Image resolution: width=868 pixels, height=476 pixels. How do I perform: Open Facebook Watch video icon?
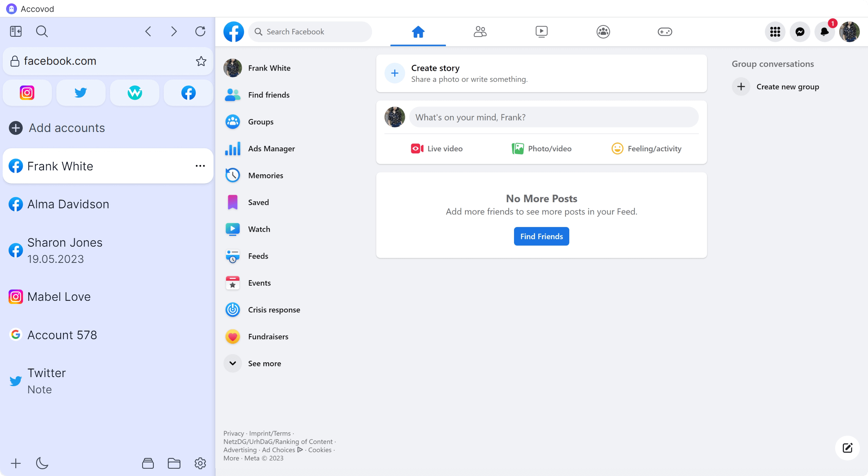[x=541, y=32]
